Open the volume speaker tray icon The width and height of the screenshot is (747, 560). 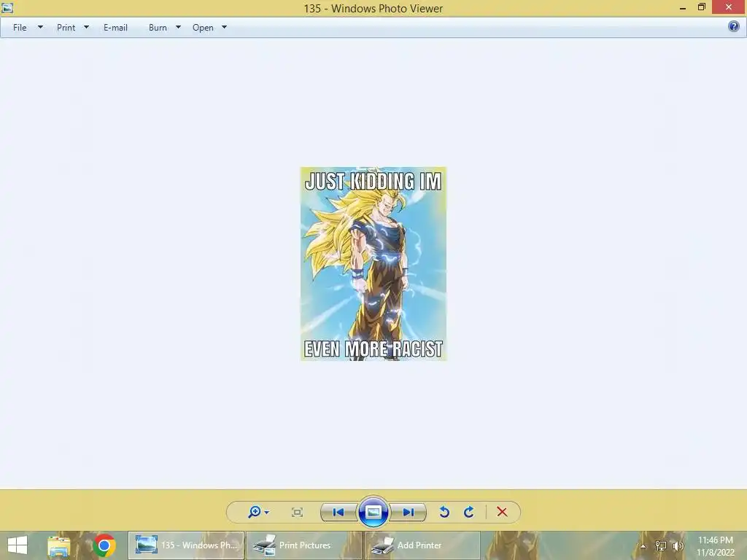pos(678,545)
